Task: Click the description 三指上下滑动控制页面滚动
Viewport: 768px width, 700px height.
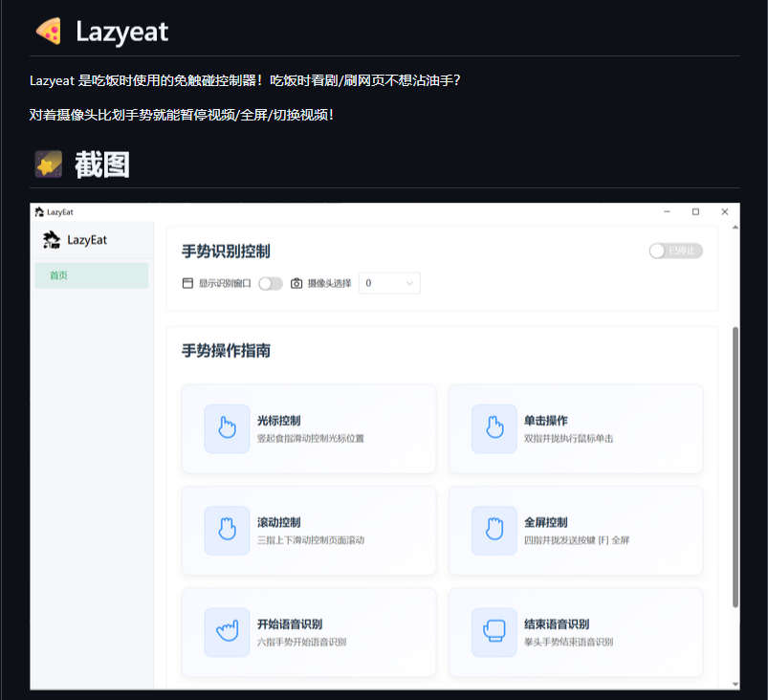Action: [x=311, y=540]
